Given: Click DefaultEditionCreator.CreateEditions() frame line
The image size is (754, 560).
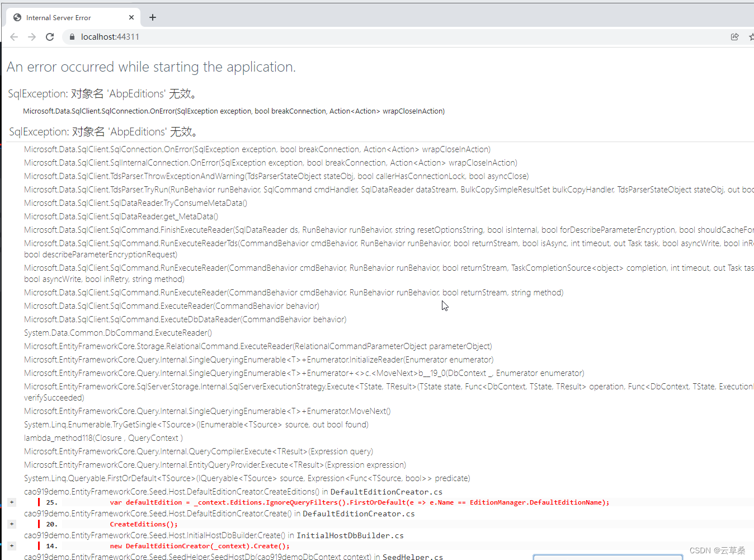Looking at the screenshot, I should pos(233,492).
